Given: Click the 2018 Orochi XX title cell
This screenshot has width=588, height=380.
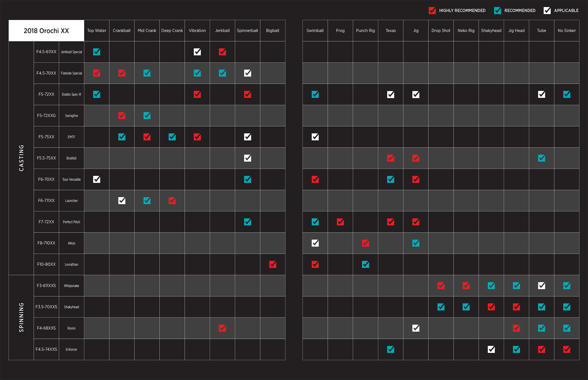Looking at the screenshot, I should pyautogui.click(x=46, y=31).
